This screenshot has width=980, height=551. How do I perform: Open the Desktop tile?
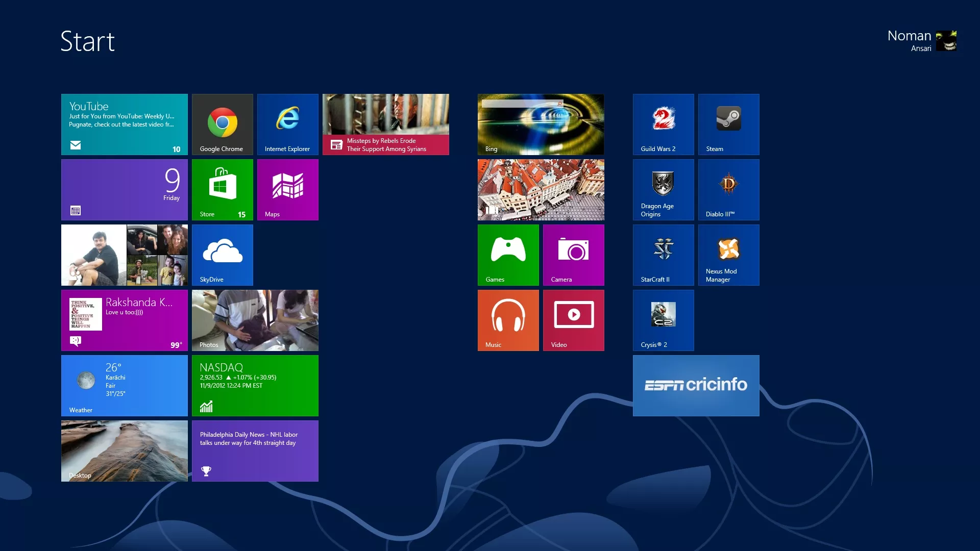(x=125, y=451)
